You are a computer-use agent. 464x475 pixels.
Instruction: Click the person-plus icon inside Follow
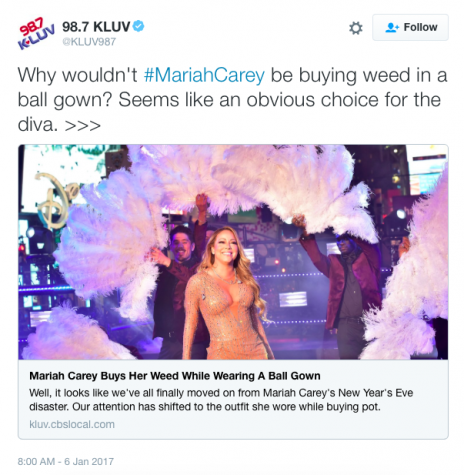point(392,27)
